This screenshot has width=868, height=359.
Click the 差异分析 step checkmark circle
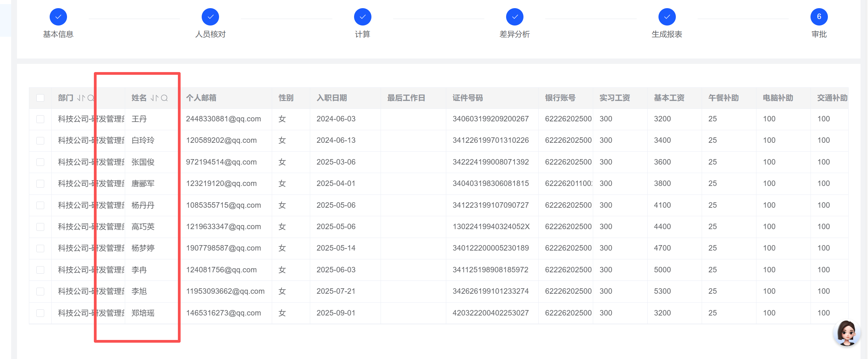tap(515, 17)
